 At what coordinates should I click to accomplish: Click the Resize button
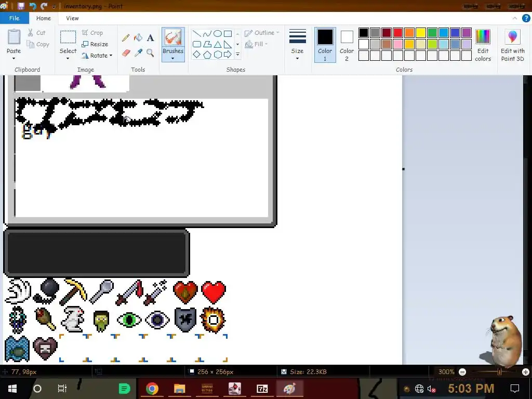[x=95, y=44]
